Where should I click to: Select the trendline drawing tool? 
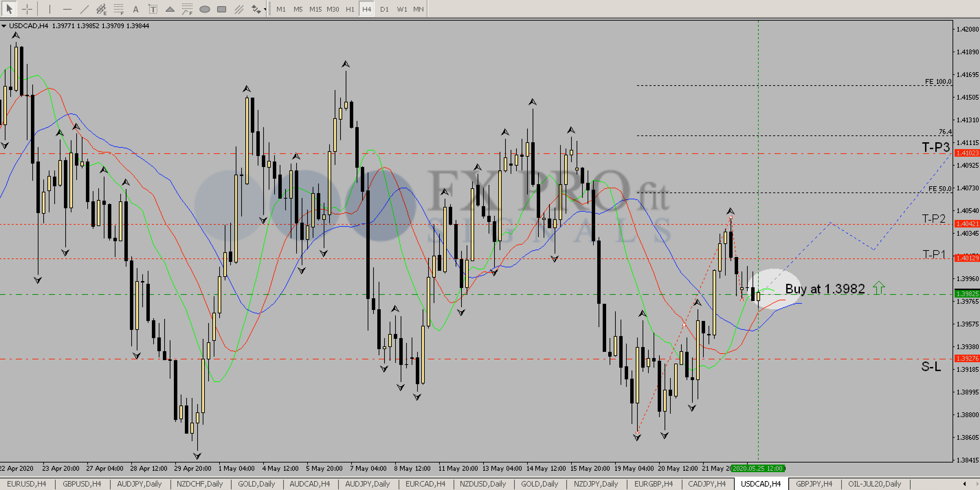84,9
